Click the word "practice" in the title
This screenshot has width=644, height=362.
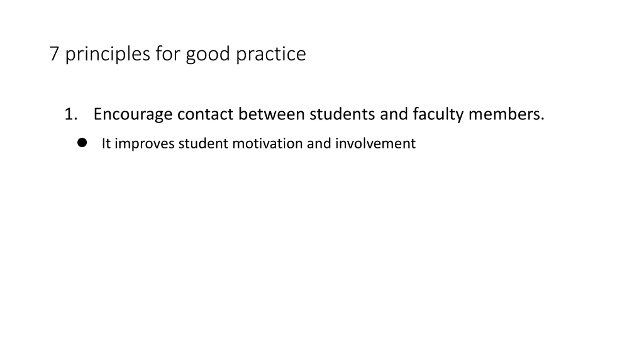click(x=271, y=54)
